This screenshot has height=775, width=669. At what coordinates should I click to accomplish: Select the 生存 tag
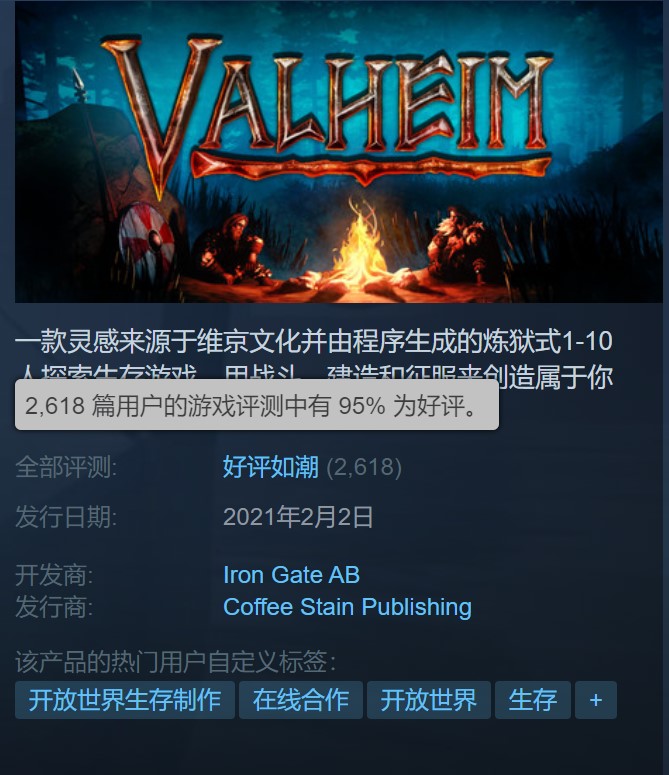533,700
